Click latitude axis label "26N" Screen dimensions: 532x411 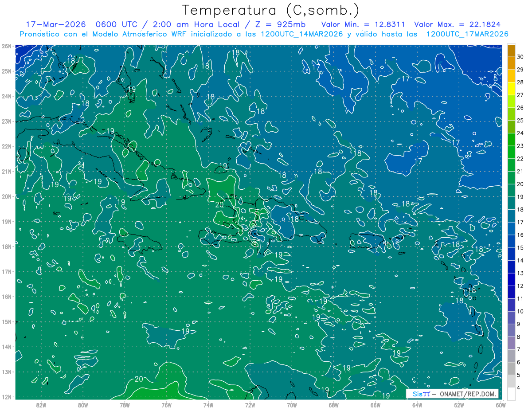pos(6,46)
